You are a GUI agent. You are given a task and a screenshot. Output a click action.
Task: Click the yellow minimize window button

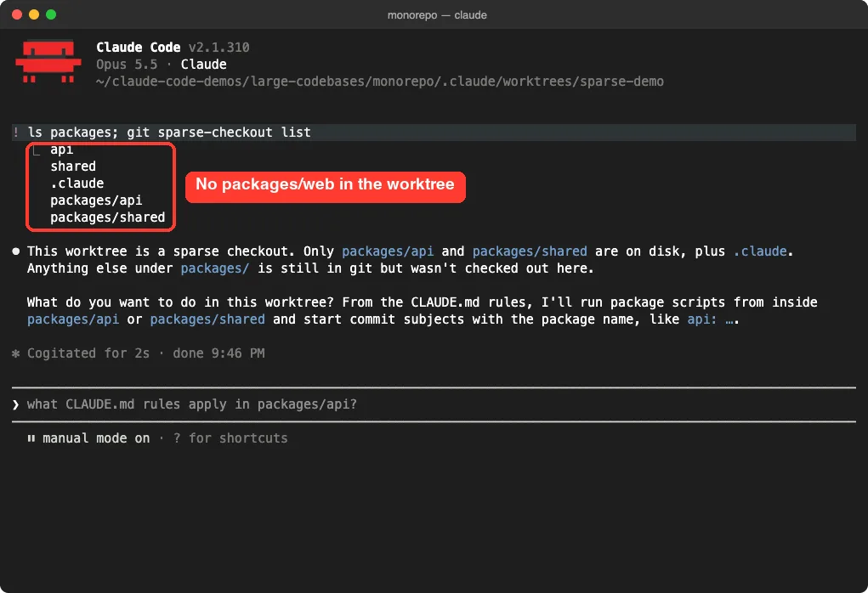[34, 14]
